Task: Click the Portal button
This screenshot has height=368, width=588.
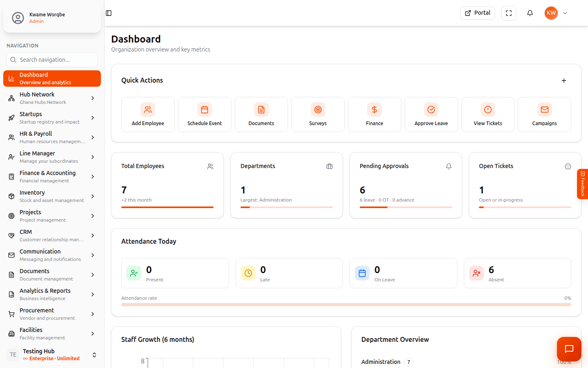Action: click(x=477, y=13)
